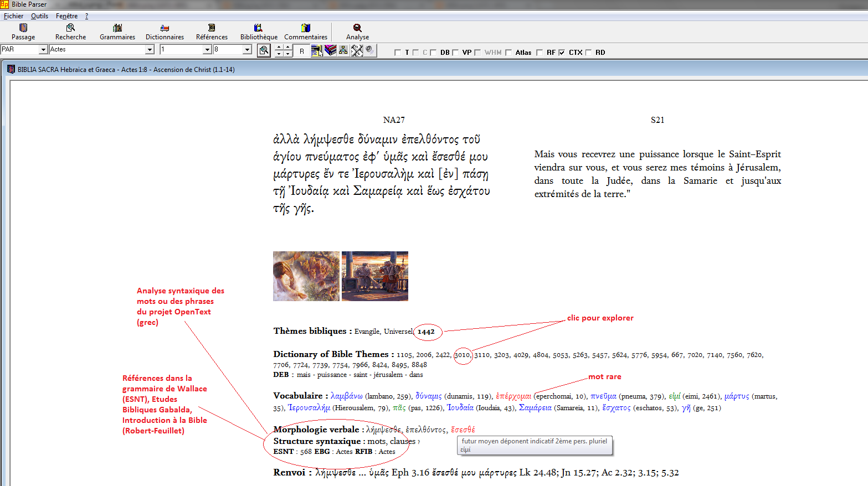Click the crossed tools icon in second toolbar

click(357, 50)
